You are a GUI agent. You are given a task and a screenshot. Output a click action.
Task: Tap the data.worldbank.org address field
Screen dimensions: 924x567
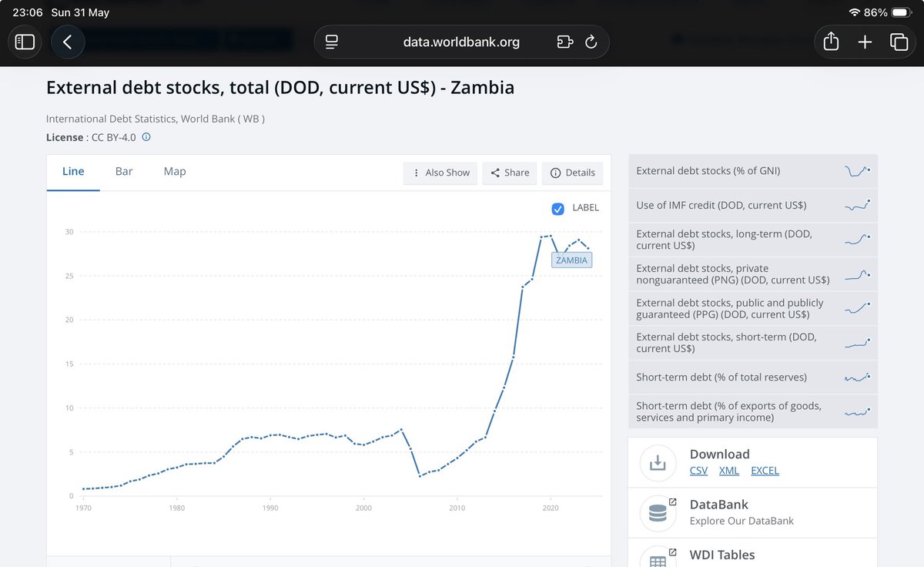point(461,42)
